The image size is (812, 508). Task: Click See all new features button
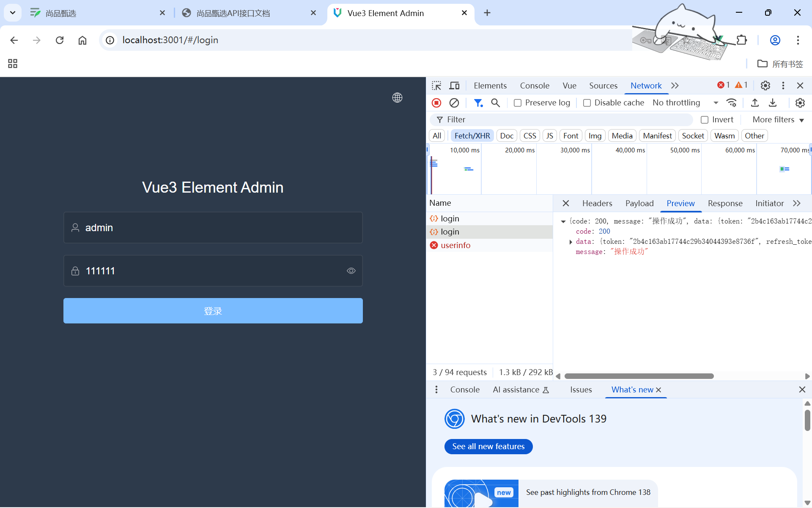488,447
